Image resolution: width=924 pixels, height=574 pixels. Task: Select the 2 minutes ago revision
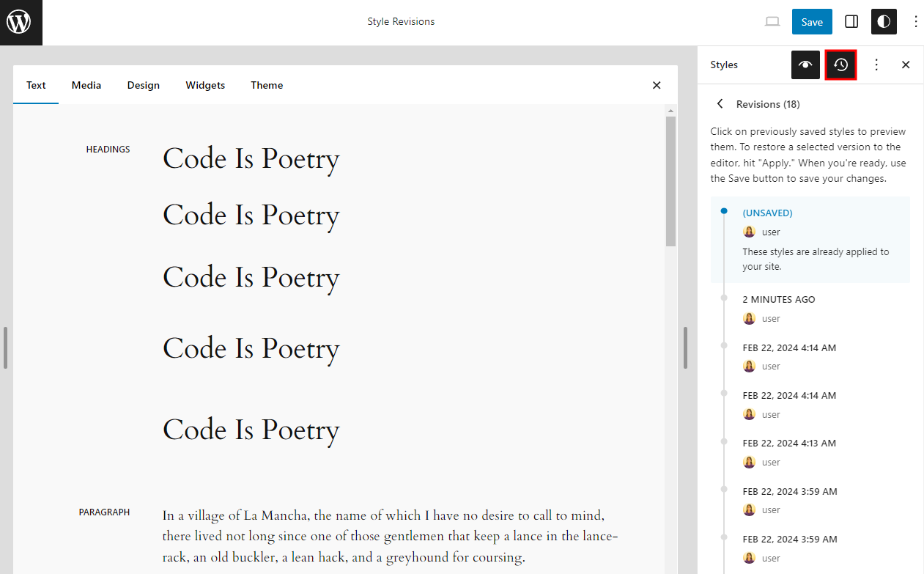[779, 299]
